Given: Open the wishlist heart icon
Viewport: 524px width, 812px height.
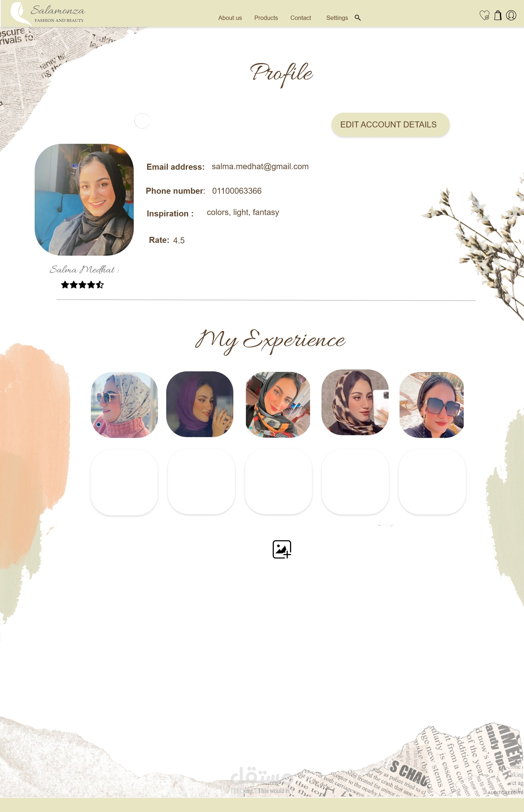Looking at the screenshot, I should coord(484,15).
